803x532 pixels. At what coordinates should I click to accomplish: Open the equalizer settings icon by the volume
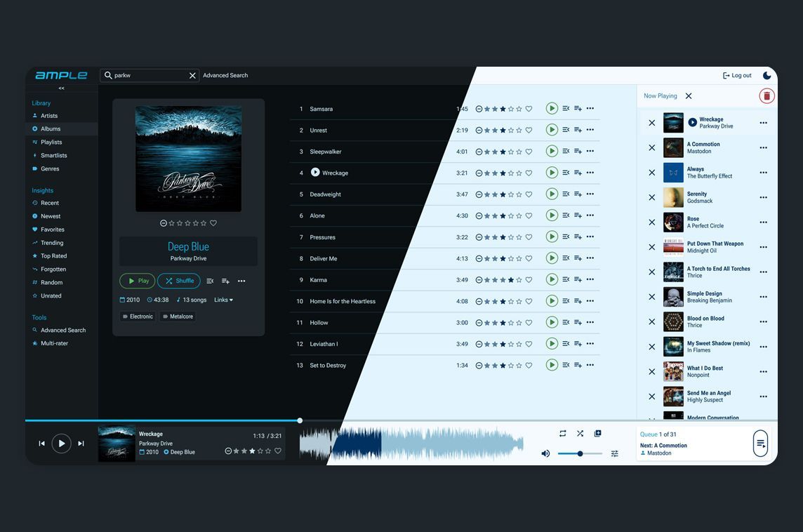(x=615, y=453)
